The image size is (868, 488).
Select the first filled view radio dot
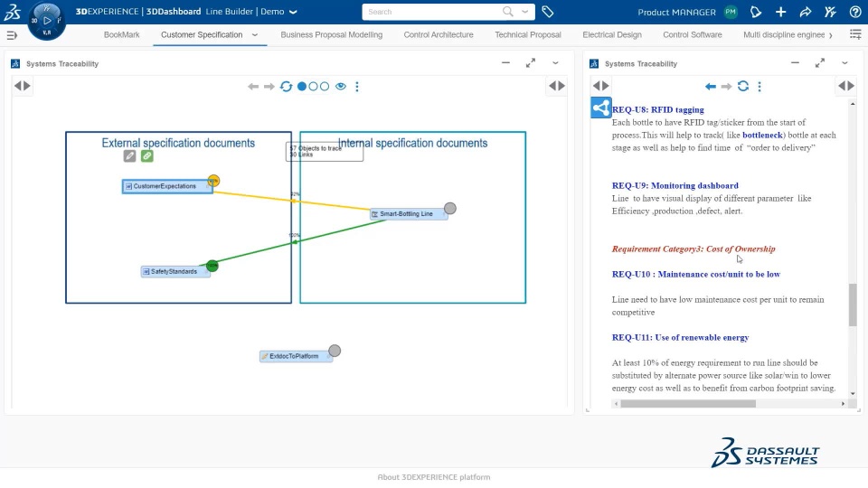click(302, 87)
